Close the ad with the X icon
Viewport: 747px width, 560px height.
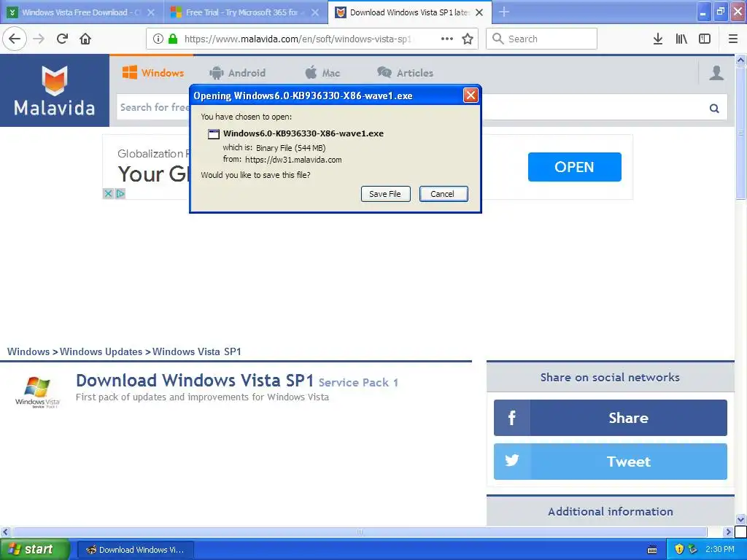tap(108, 193)
